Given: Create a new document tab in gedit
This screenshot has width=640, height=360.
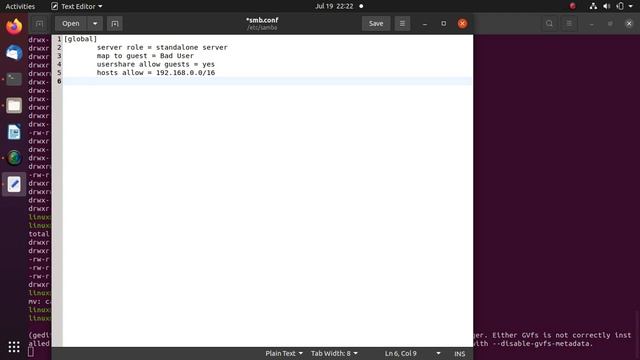Looking at the screenshot, I should (x=115, y=24).
